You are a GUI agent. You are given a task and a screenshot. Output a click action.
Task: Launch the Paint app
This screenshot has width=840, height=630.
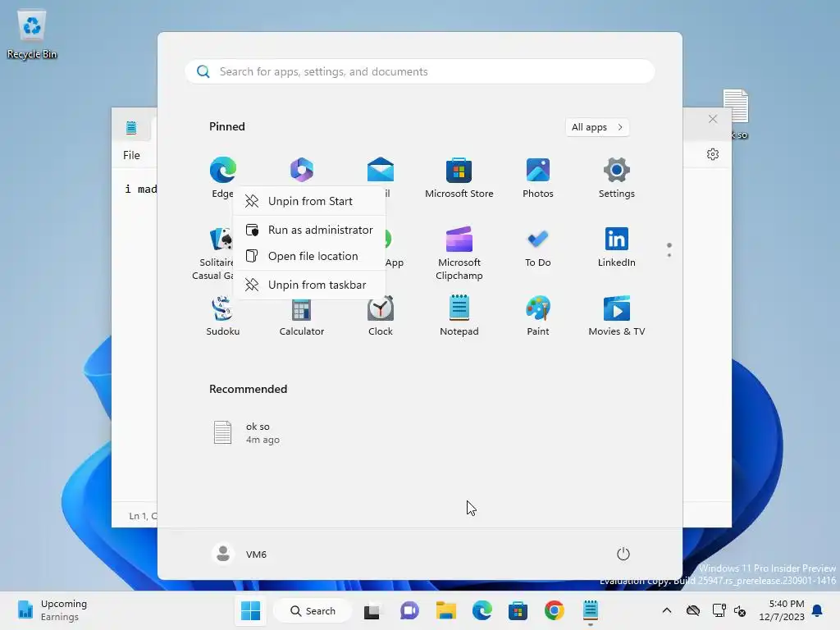click(x=538, y=316)
